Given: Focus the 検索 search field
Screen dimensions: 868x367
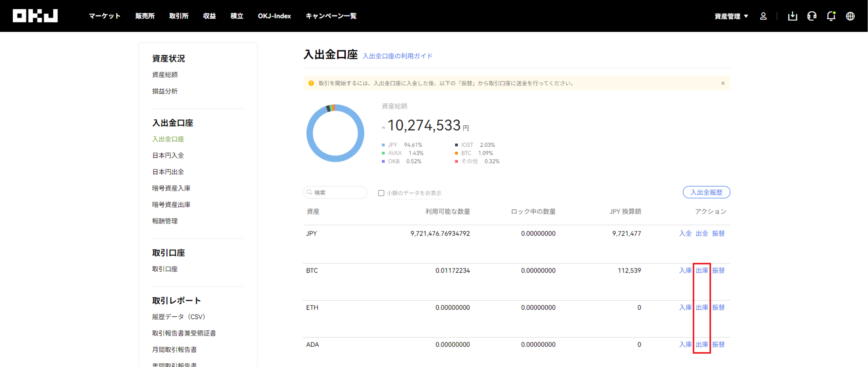Looking at the screenshot, I should point(335,192).
